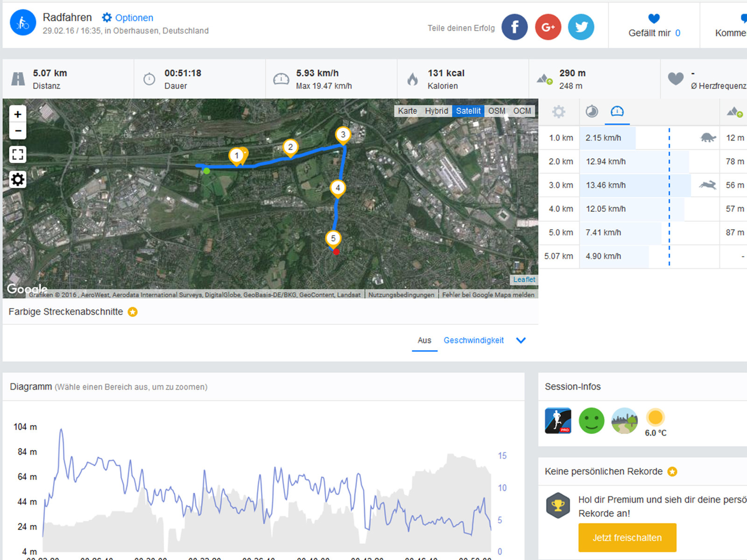Select the speed splits tab
This screenshot has height=560, width=747.
pyautogui.click(x=617, y=112)
